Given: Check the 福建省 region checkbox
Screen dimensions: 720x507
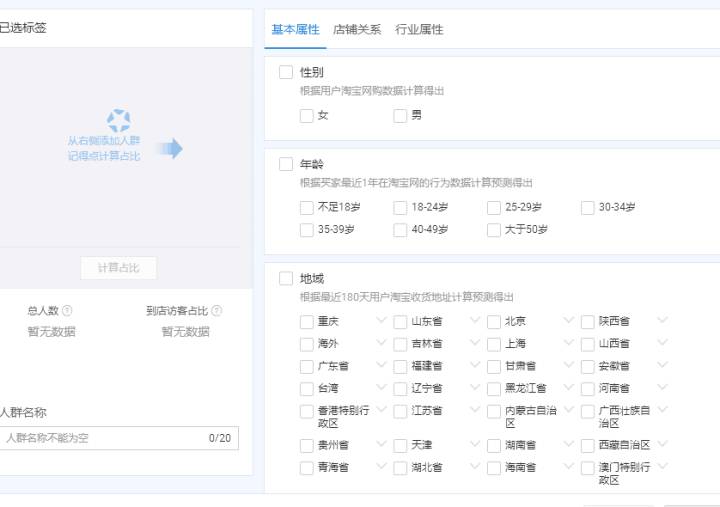Looking at the screenshot, I should 400,366.
